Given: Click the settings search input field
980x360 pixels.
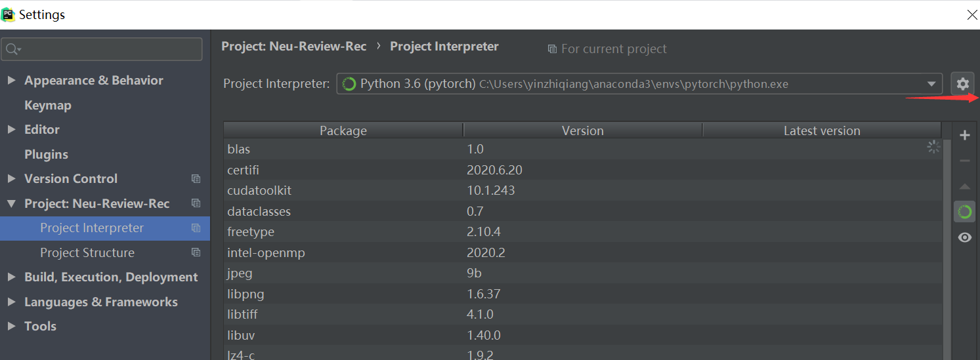Looking at the screenshot, I should point(102,49).
